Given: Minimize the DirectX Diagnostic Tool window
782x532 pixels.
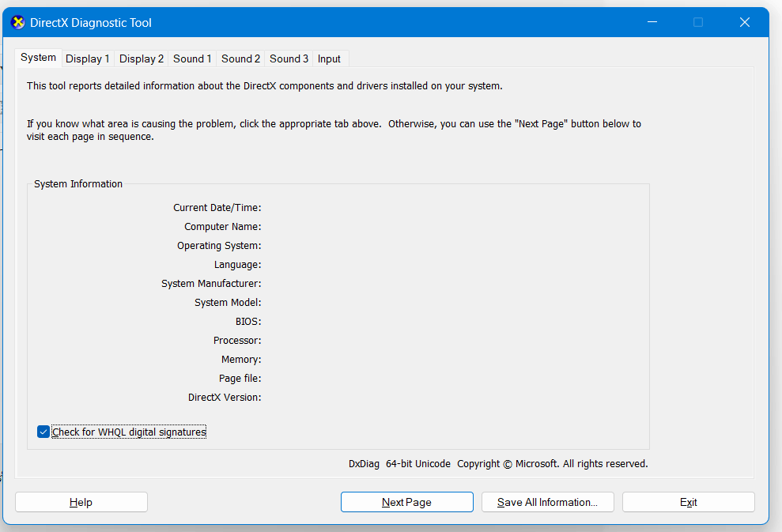Looking at the screenshot, I should pyautogui.click(x=652, y=22).
